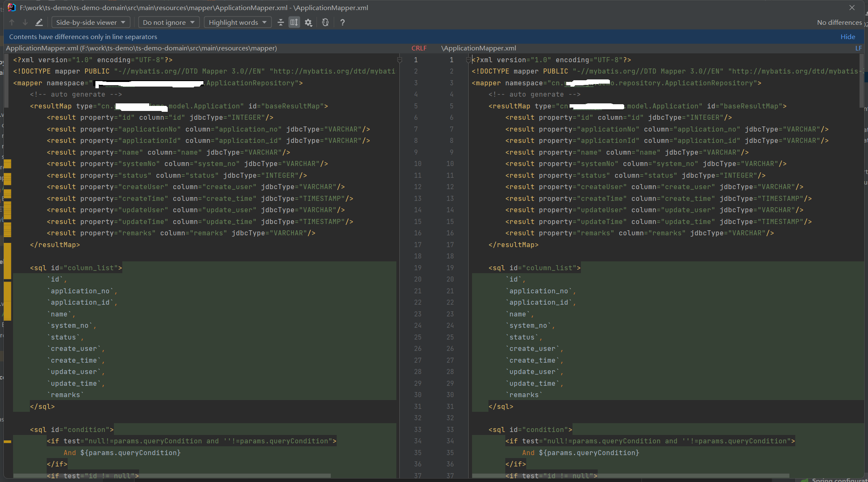868x482 pixels.
Task: Click the left pane line with property="systemNo"
Action: (187, 164)
